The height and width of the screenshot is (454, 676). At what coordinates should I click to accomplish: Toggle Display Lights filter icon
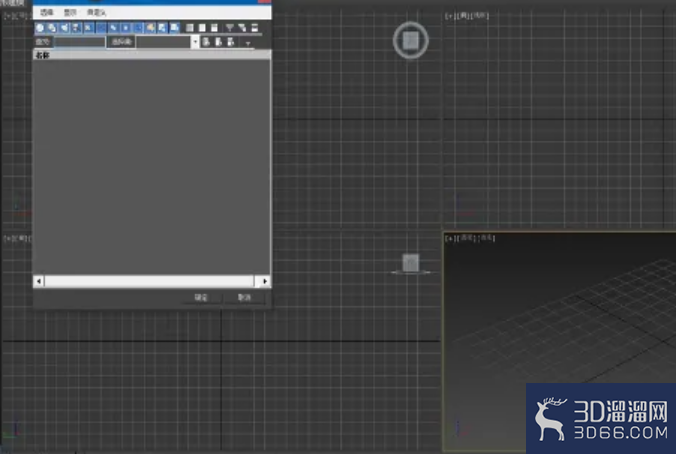[x=64, y=28]
